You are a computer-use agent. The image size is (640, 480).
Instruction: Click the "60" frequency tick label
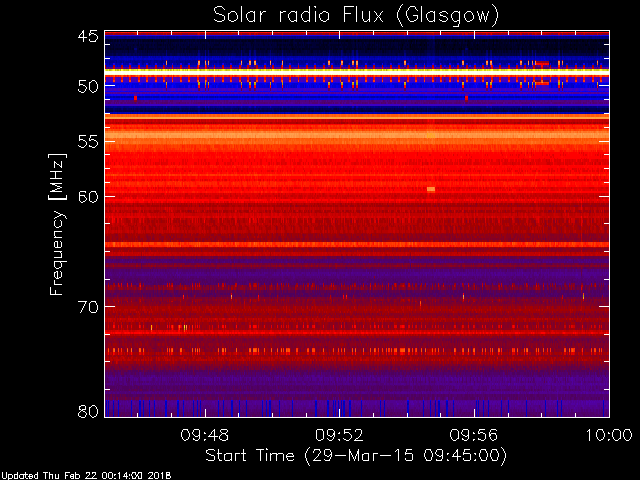(x=88, y=196)
